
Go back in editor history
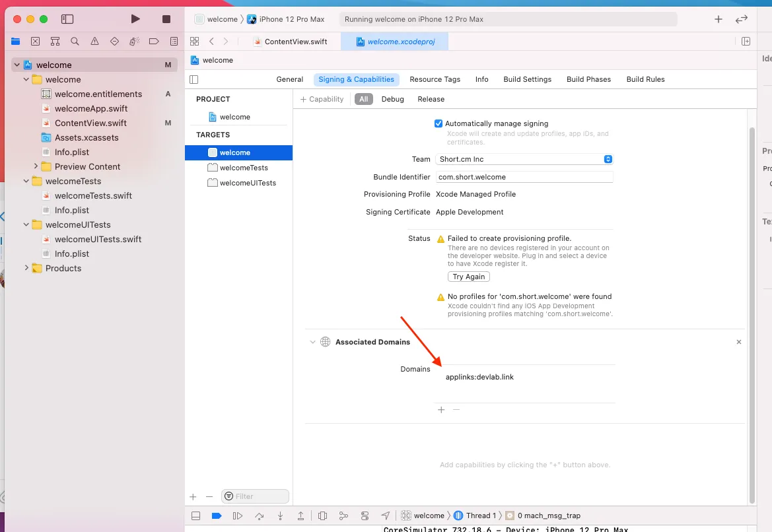coord(212,42)
